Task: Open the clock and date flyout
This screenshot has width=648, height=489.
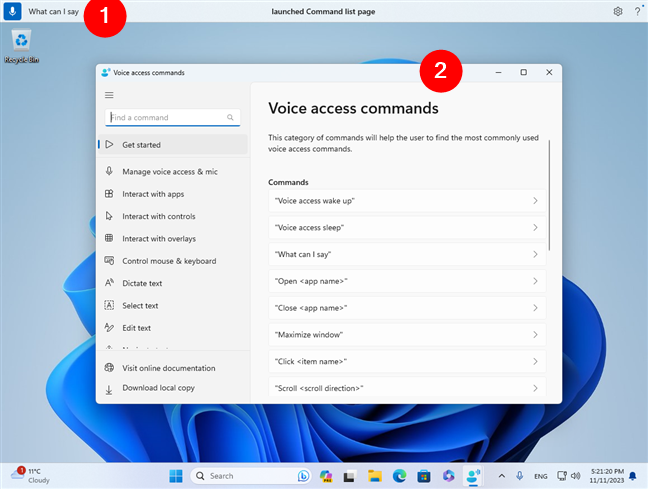Action: 606,476
